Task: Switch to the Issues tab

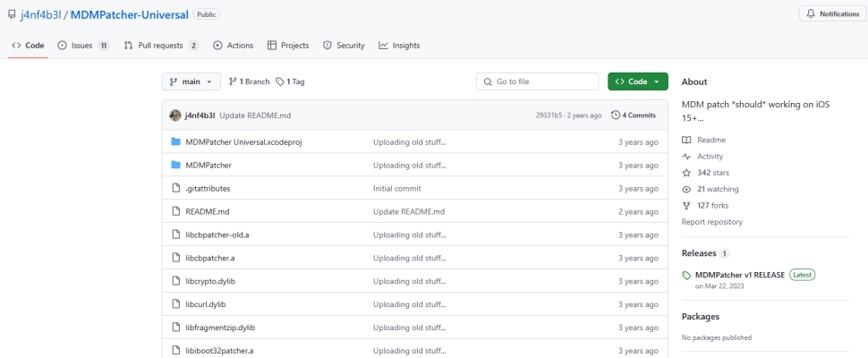Action: point(82,46)
